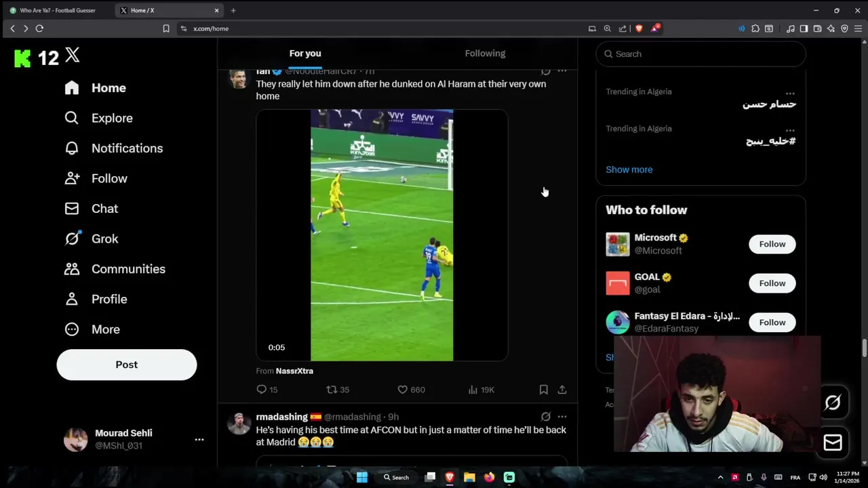This screenshot has width=868, height=488.
Task: Open rmadashing profile name link
Action: pos(281,417)
